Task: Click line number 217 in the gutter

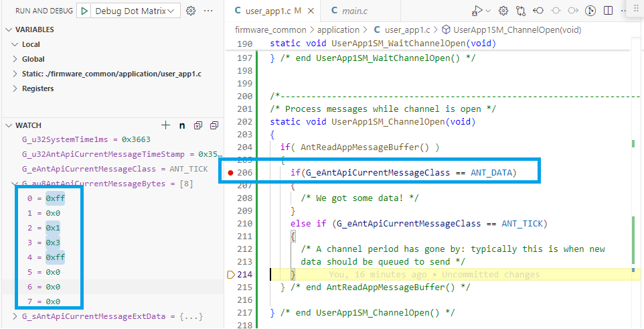Action: coord(245,312)
